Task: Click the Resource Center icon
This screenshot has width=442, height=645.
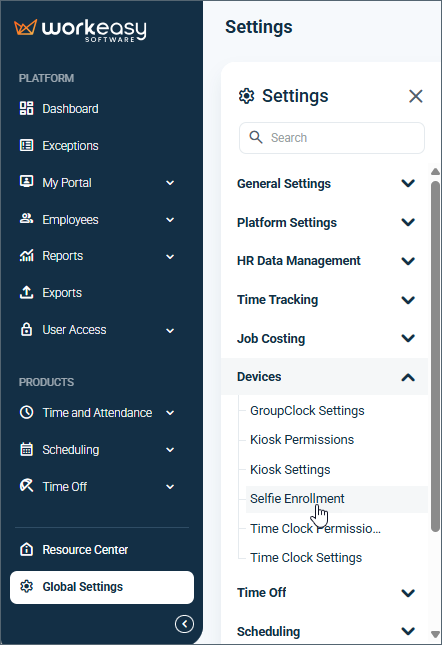Action: (x=27, y=549)
